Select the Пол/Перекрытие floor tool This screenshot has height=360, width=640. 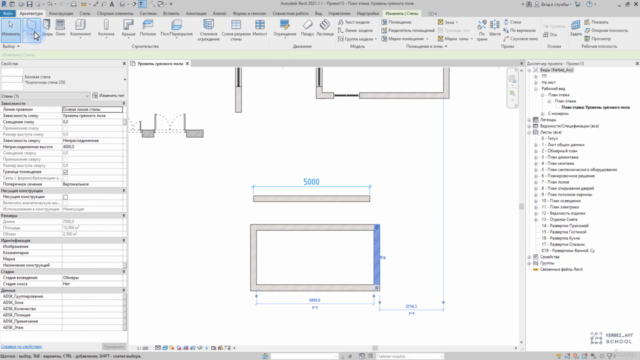pos(176,28)
